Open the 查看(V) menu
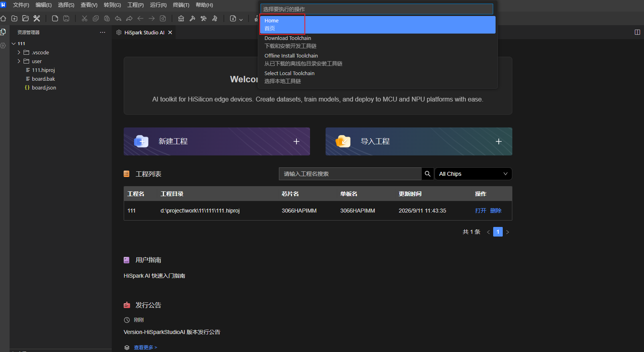This screenshot has width=644, height=352. [89, 5]
